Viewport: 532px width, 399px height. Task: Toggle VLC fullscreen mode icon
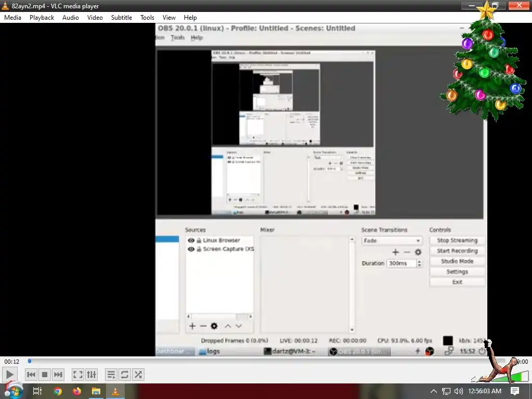pyautogui.click(x=78, y=375)
